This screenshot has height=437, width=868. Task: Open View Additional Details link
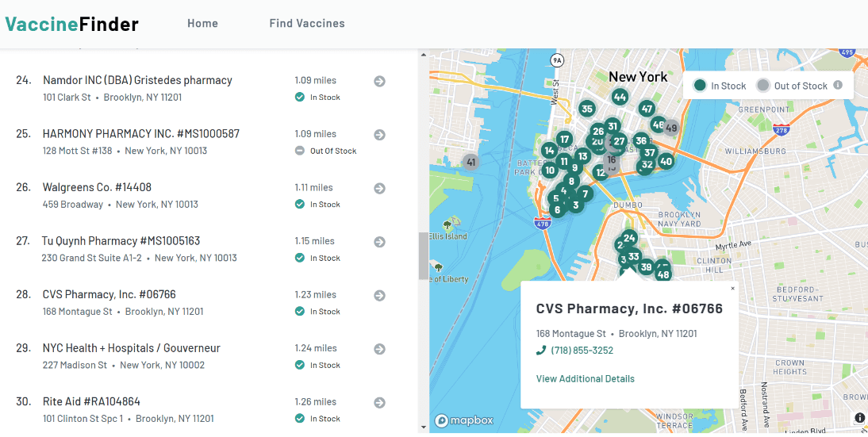pos(585,379)
